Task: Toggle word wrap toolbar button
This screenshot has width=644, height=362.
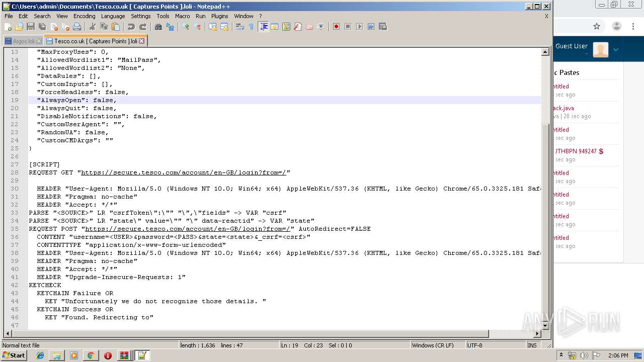Action: pyautogui.click(x=240, y=27)
